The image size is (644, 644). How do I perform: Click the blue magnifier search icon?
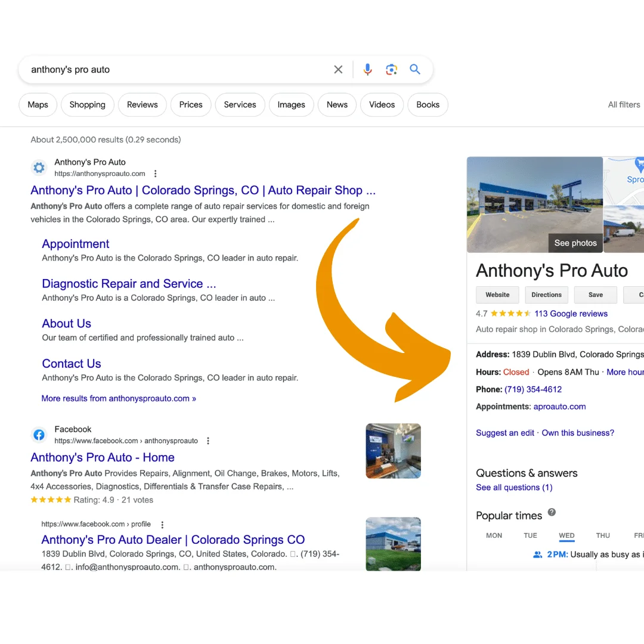(415, 70)
